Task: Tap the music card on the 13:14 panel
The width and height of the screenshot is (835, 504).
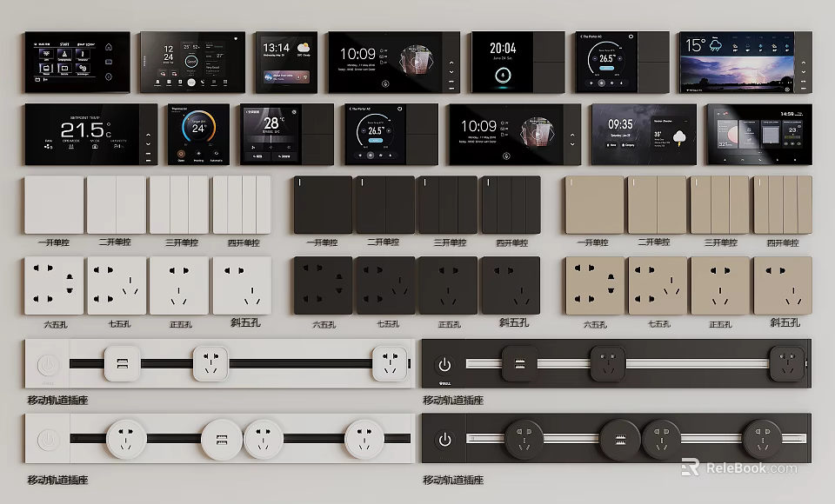Action: [285, 77]
